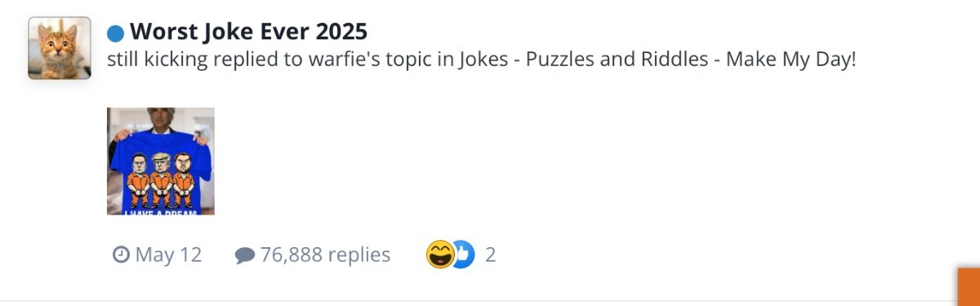Select the laughing emoji reaction
The height and width of the screenshot is (306, 980).
(440, 255)
